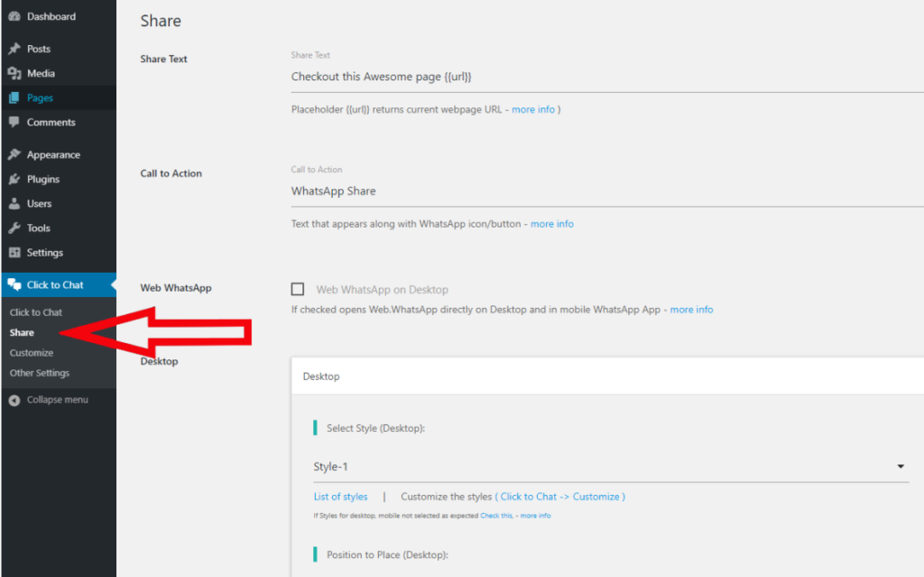Enable Web WhatsApp on Desktop checkbox
Screen dimensions: 924x577
(298, 289)
